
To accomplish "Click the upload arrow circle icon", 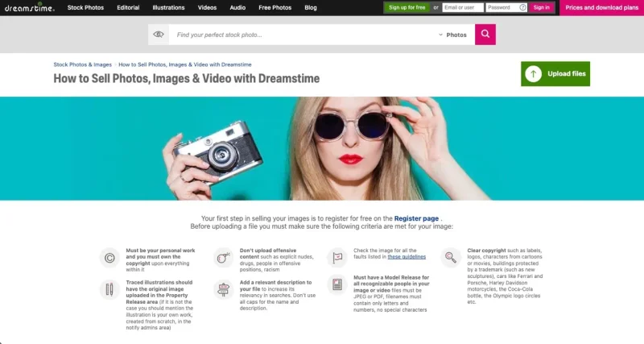I will [x=533, y=74].
